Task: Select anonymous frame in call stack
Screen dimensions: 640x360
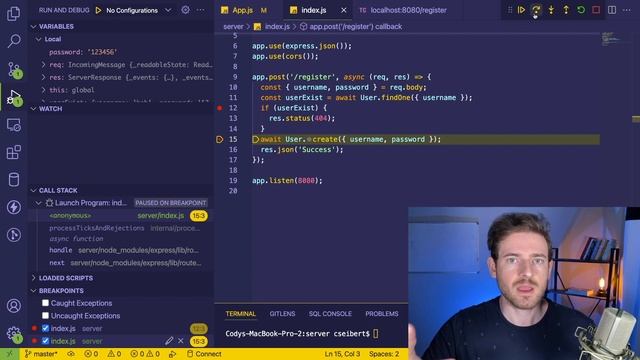Action: coord(122,216)
